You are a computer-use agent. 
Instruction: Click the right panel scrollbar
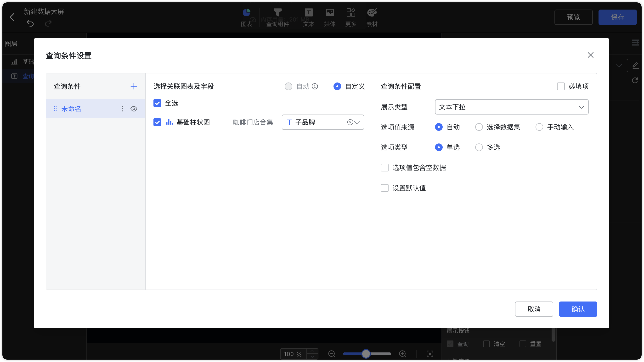(553, 335)
